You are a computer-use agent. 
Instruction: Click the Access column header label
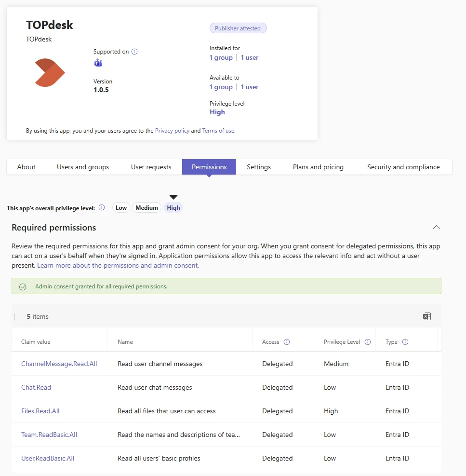click(271, 342)
